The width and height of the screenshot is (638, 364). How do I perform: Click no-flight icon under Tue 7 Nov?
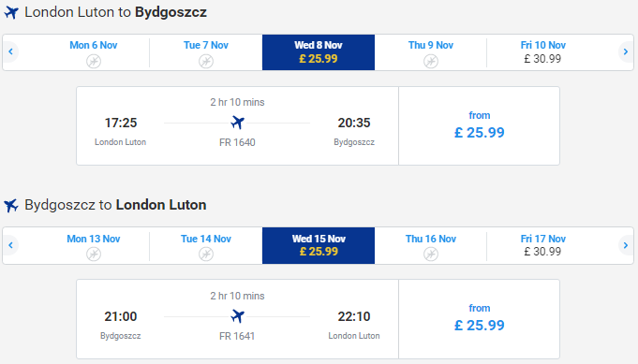[206, 62]
